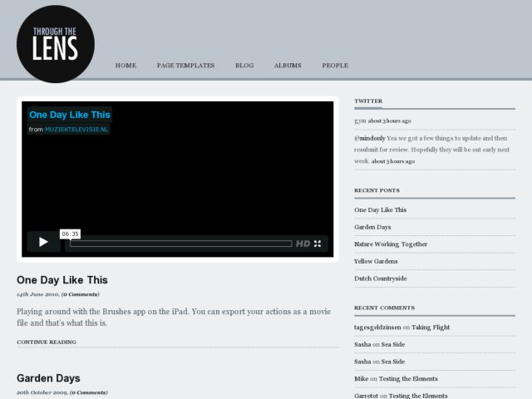Enter fullscreen mode on the video
532x399 pixels.
318,244
